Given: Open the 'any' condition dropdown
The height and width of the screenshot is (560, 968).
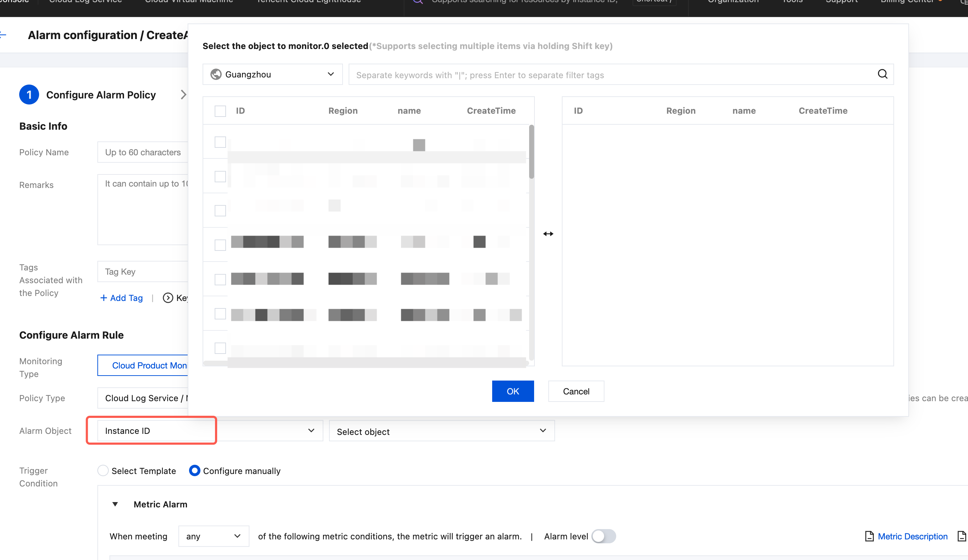Looking at the screenshot, I should pos(214,536).
